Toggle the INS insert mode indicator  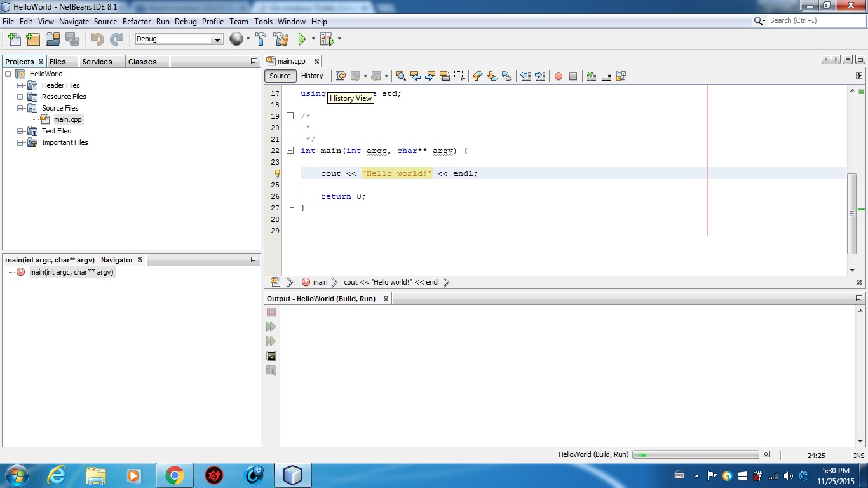coord(859,456)
